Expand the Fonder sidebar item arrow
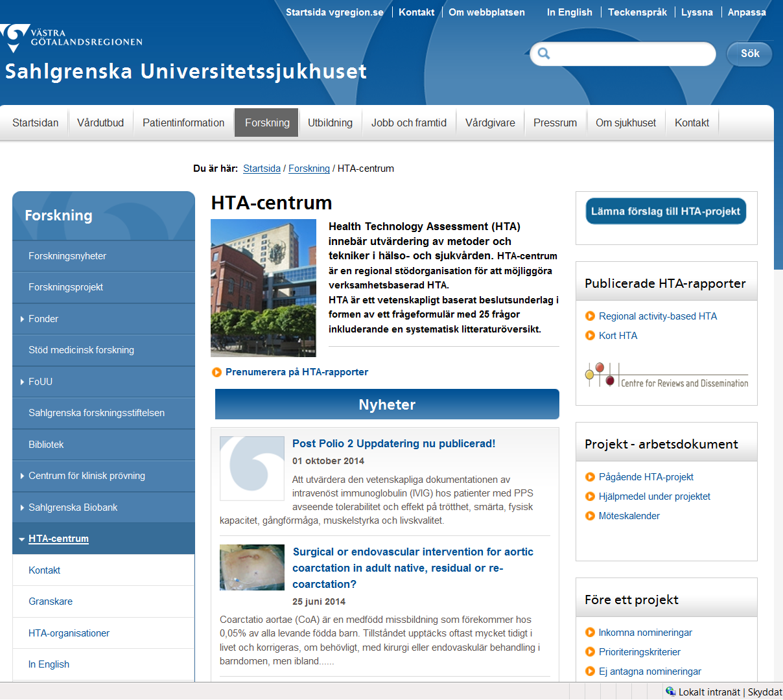 [x=22, y=319]
